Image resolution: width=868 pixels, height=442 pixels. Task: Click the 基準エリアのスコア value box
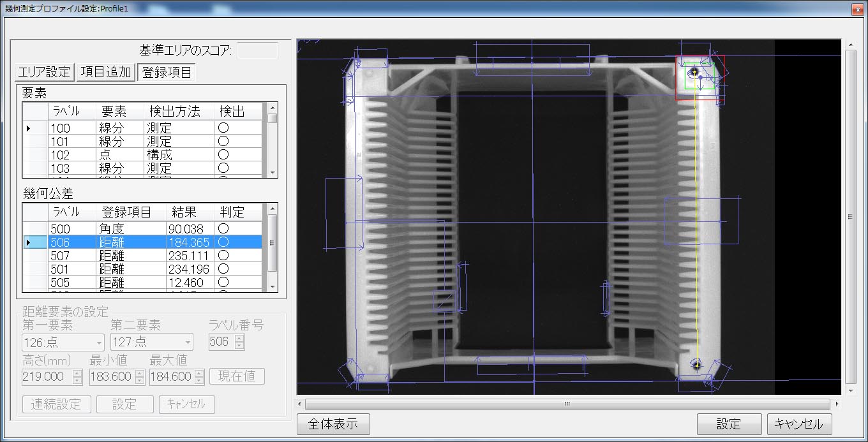click(258, 50)
